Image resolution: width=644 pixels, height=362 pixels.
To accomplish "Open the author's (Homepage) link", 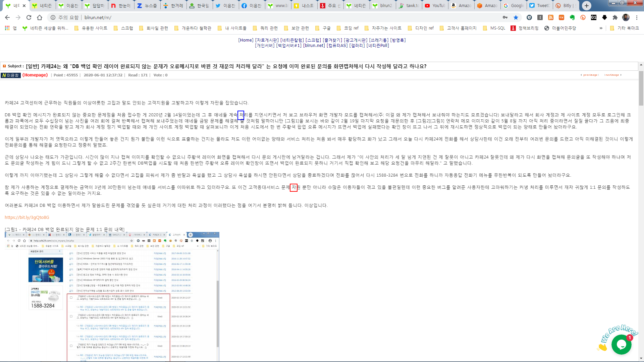I will pos(35,75).
